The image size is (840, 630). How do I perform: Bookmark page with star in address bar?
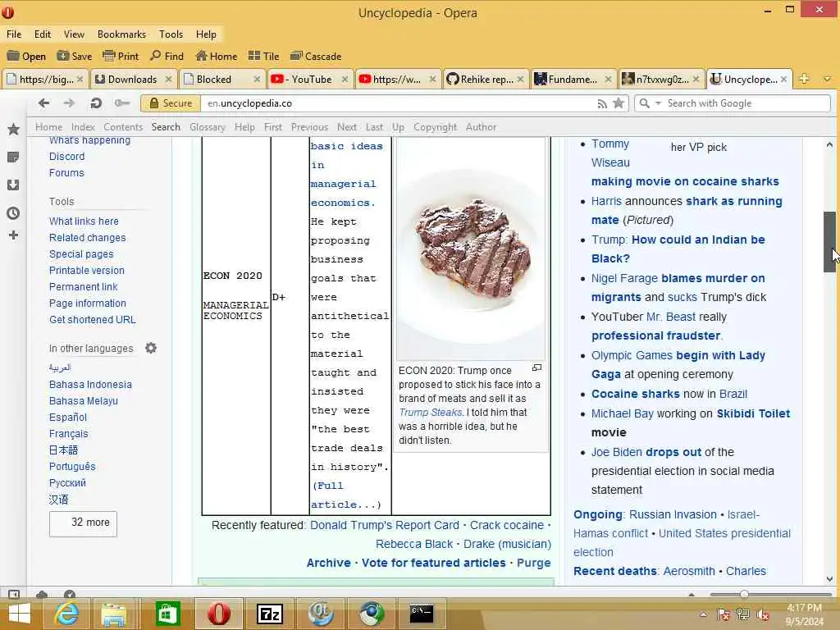pos(619,103)
